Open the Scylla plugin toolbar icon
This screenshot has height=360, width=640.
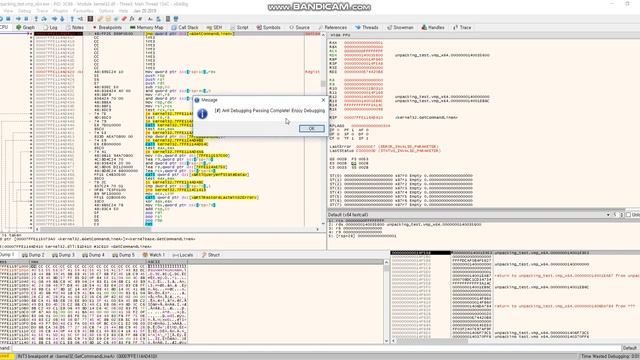click(x=90, y=19)
